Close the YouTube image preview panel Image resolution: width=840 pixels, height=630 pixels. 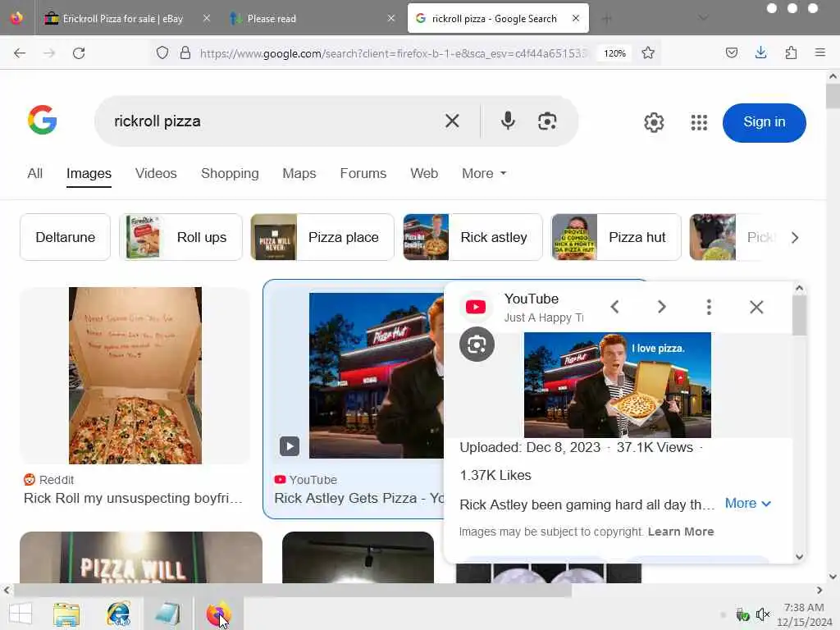point(756,307)
